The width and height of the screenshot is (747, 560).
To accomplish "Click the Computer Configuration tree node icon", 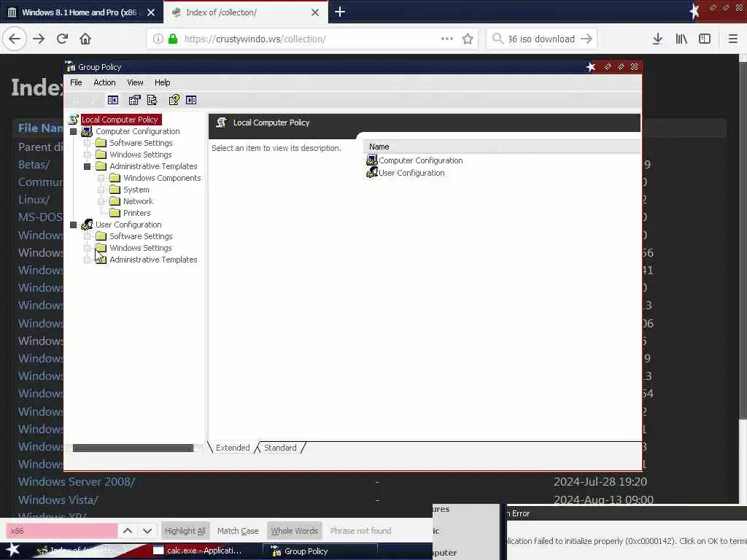I will [87, 131].
